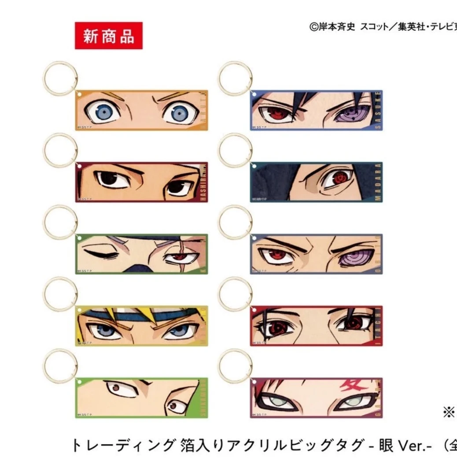Select the Hashirama dark-red keychain tag
The height and width of the screenshot is (476, 457).
[x=142, y=182]
